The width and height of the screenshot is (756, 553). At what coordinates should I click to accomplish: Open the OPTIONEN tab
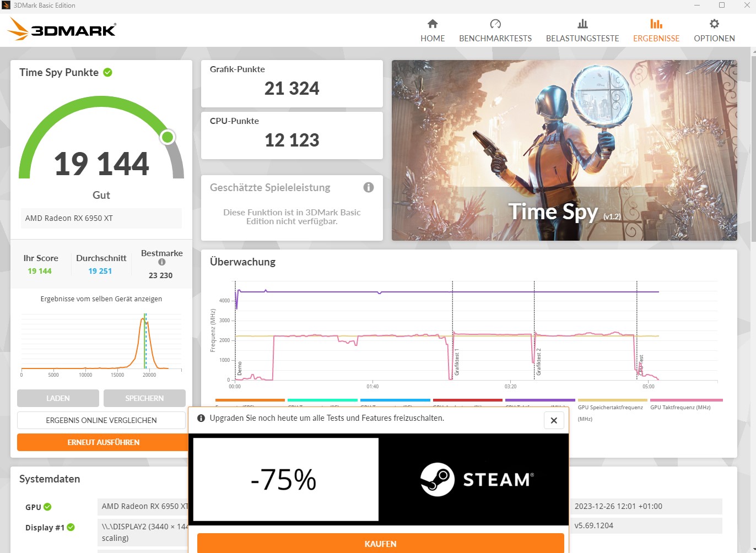[714, 31]
